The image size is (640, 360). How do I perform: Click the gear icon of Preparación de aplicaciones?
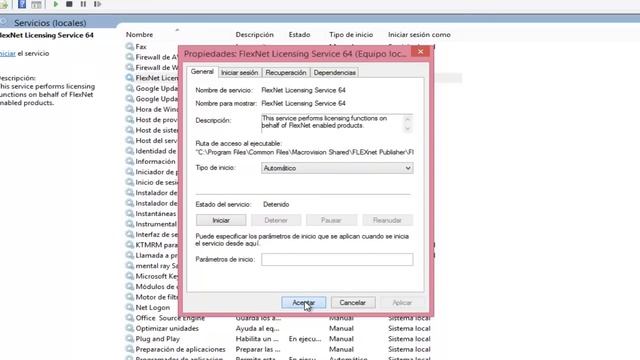pyautogui.click(x=130, y=349)
